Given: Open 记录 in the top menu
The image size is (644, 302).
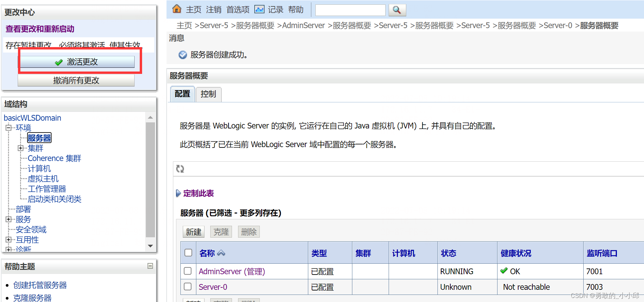Looking at the screenshot, I should tap(275, 9).
